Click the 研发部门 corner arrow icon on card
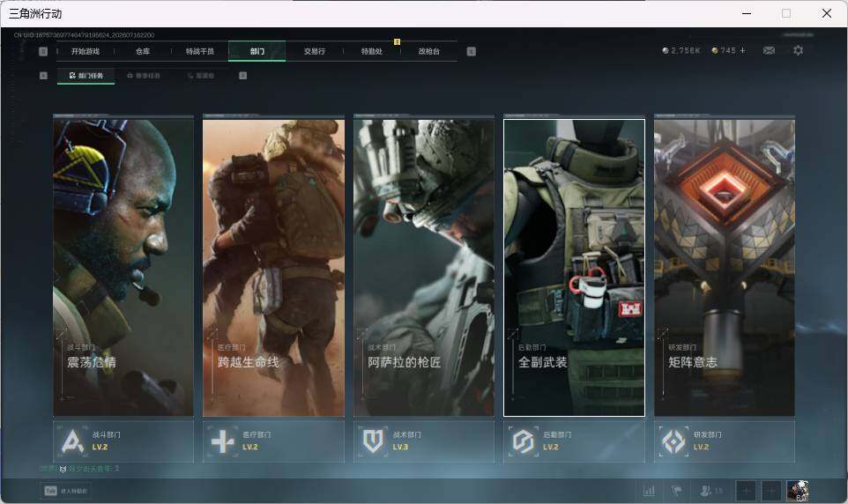The height and width of the screenshot is (504, 848). pyautogui.click(x=663, y=334)
